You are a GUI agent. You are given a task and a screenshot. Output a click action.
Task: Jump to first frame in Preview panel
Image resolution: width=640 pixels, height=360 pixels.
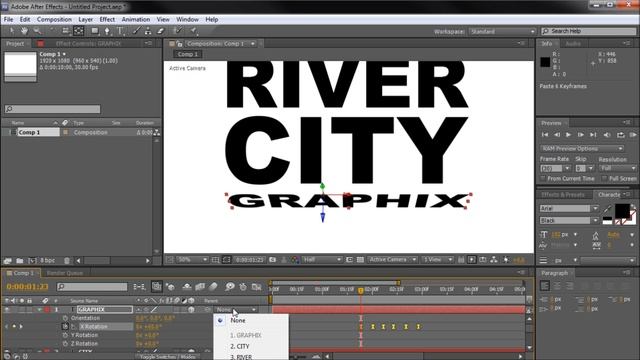pos(544,135)
